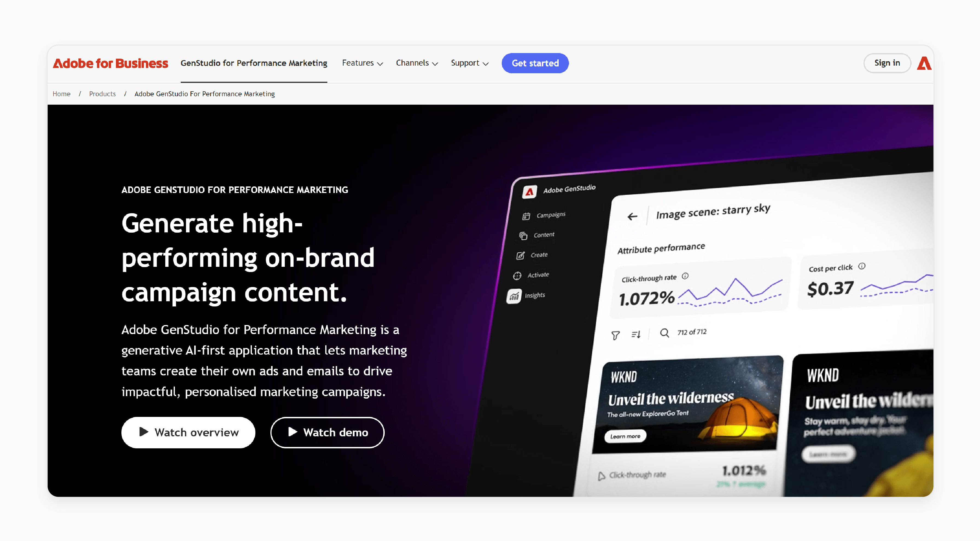Click the 'Campaigns' sidebar label
This screenshot has width=980, height=541.
551,215
